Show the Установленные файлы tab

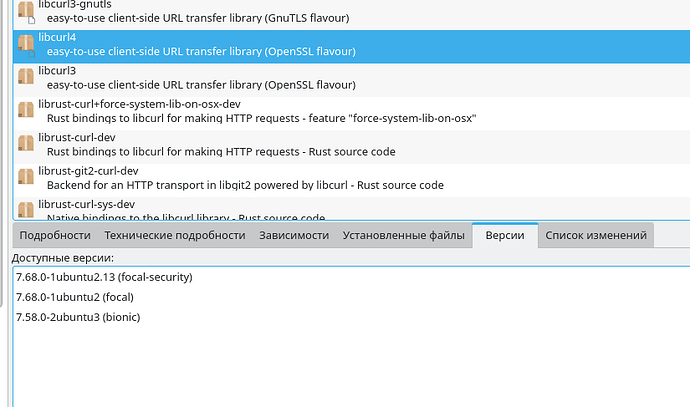point(403,235)
